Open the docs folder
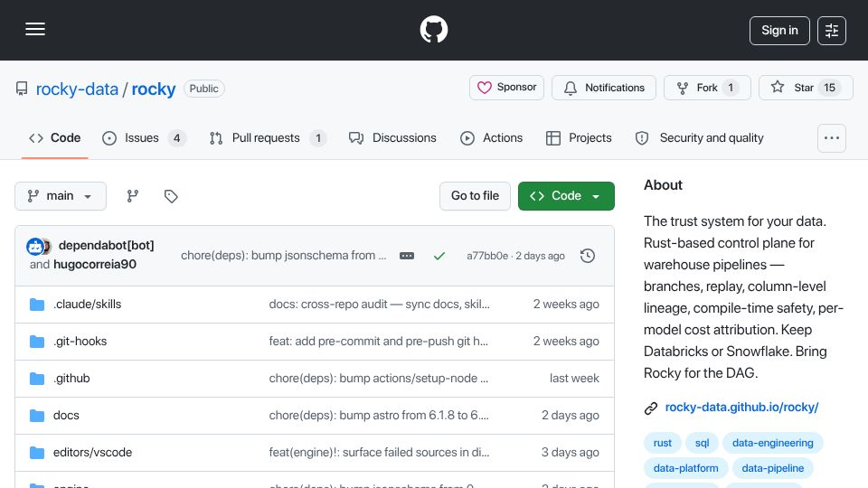Image resolution: width=868 pixels, height=488 pixels. (66, 415)
